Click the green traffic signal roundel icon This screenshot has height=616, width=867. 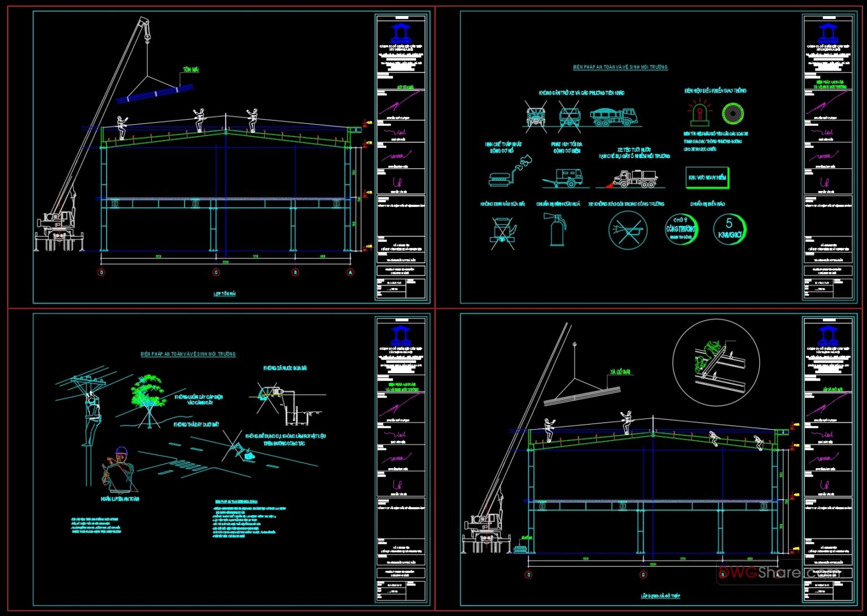[x=733, y=113]
